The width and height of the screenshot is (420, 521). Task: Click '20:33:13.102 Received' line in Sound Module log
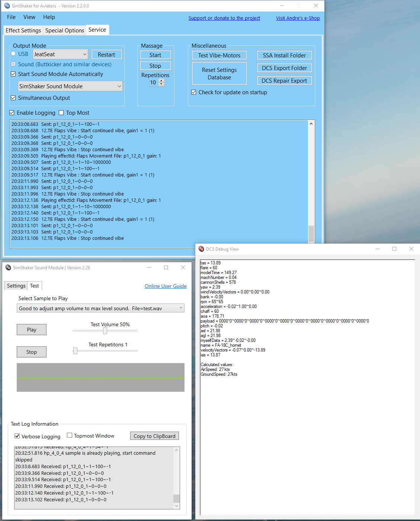[61, 500]
